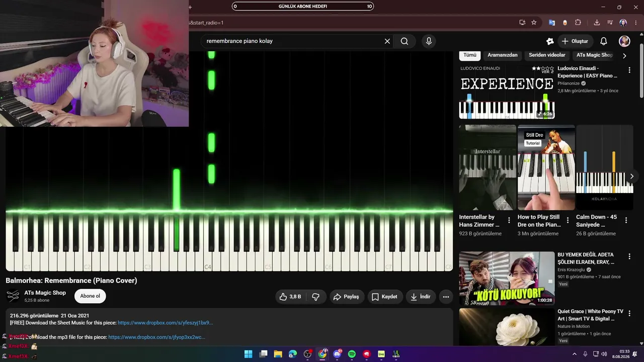Open a new browser tab with plus
The height and width of the screenshot is (362, 644).
(190, 7)
